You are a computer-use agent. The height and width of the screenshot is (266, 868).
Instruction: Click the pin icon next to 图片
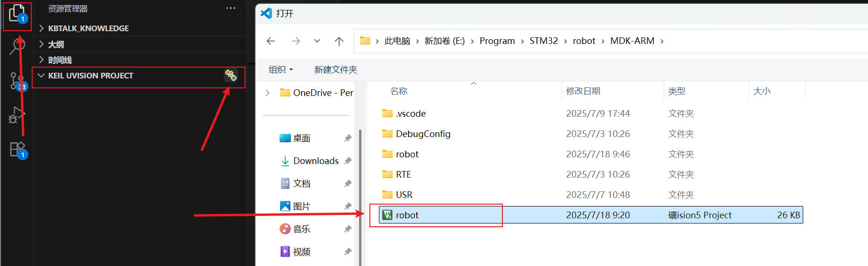point(348,206)
